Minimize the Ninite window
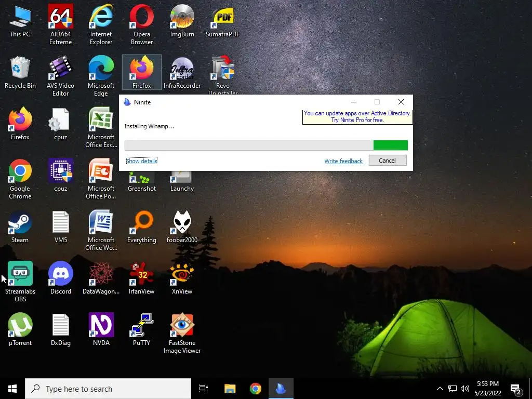532x399 pixels. point(353,102)
